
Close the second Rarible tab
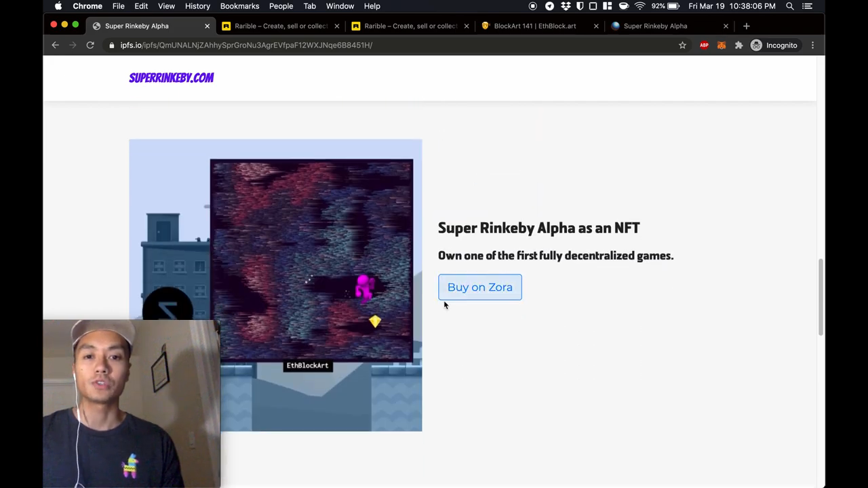point(467,26)
